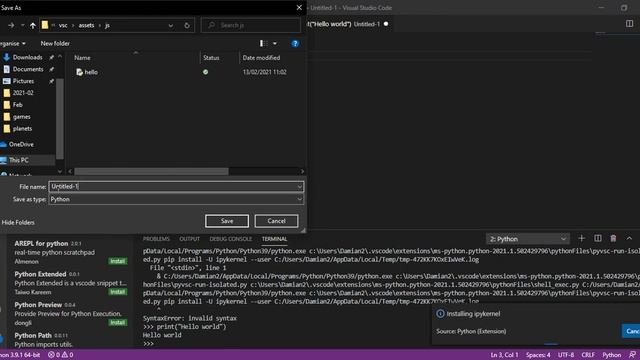Click the New folder button
640x360 pixels.
[55, 43]
